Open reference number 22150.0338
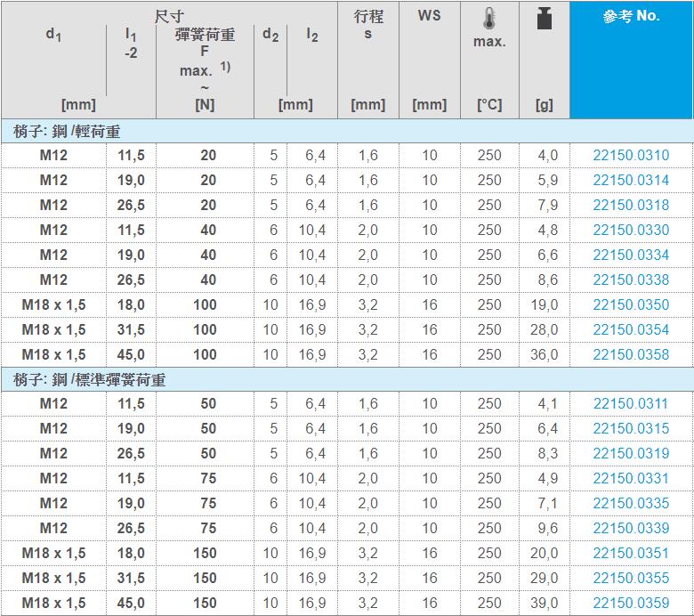This screenshot has height=616, width=694. pyautogui.click(x=631, y=280)
